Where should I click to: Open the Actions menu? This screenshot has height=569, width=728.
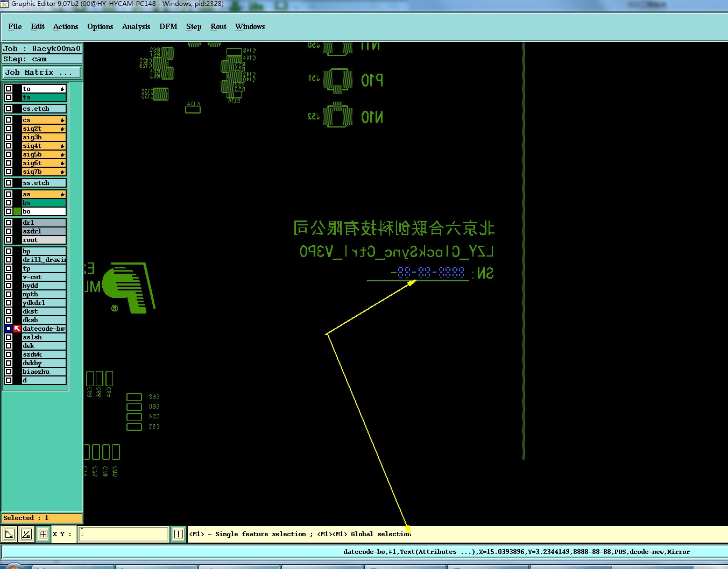[x=66, y=26]
